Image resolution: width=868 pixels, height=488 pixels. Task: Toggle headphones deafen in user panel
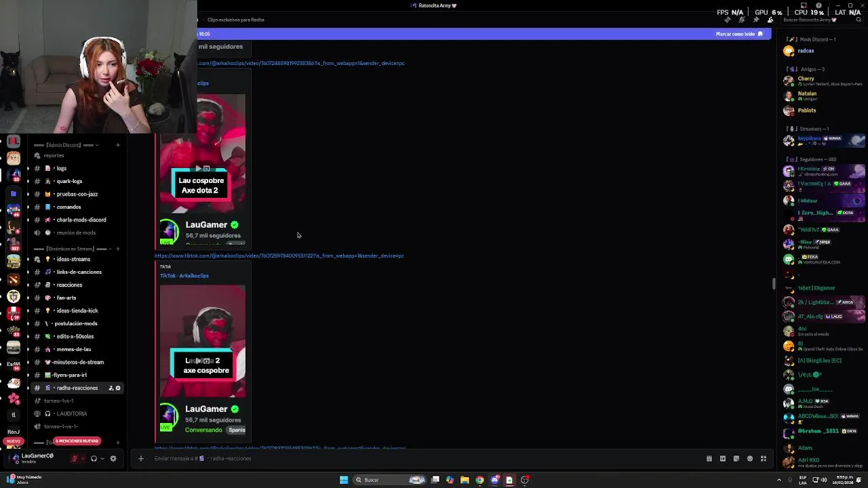click(x=94, y=458)
